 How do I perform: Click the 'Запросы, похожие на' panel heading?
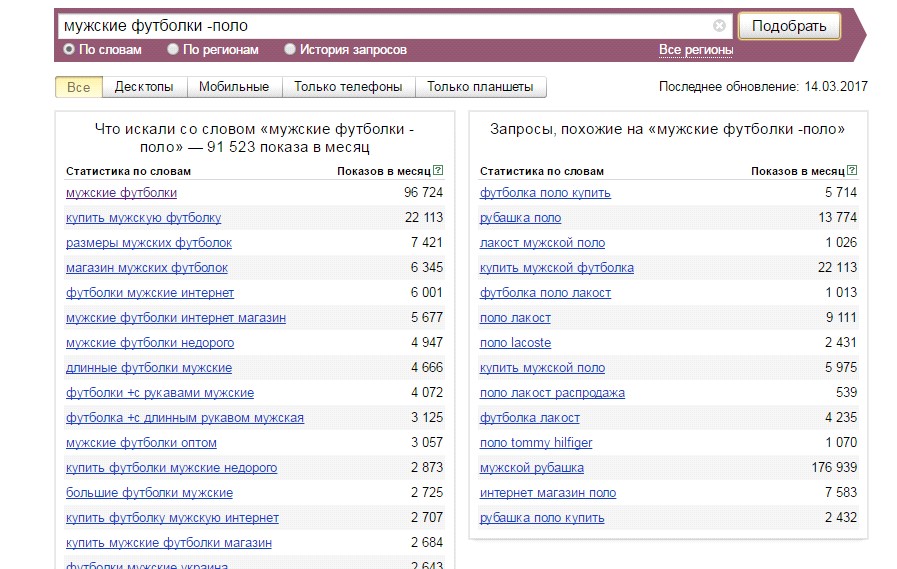point(667,129)
